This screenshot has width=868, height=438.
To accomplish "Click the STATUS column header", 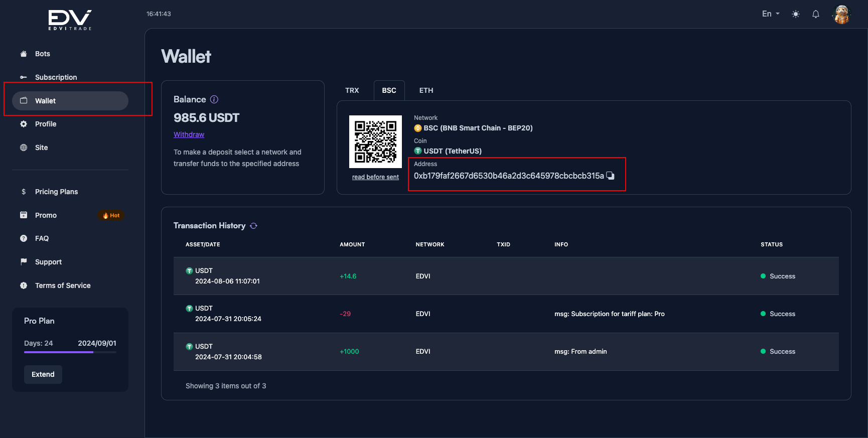I will coord(772,244).
